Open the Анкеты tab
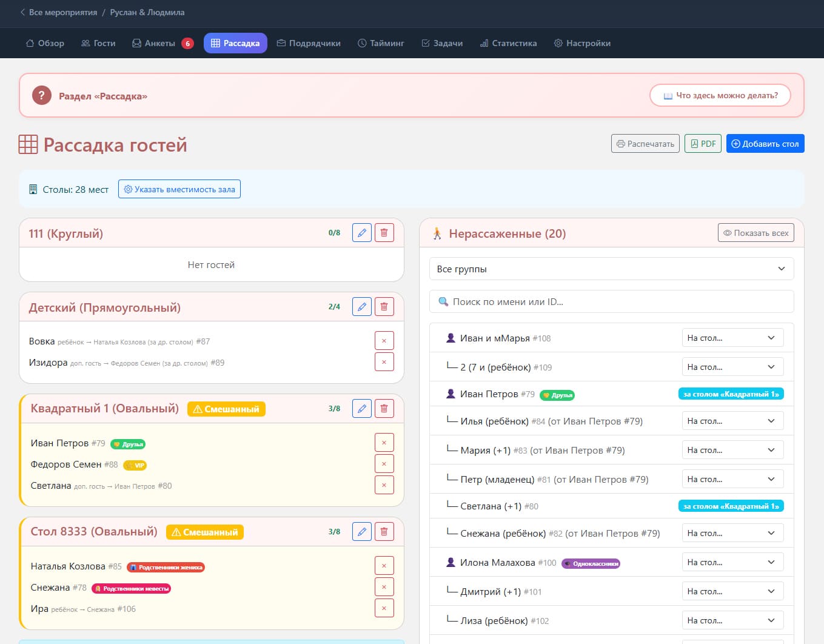This screenshot has height=644, width=824. pyautogui.click(x=162, y=43)
